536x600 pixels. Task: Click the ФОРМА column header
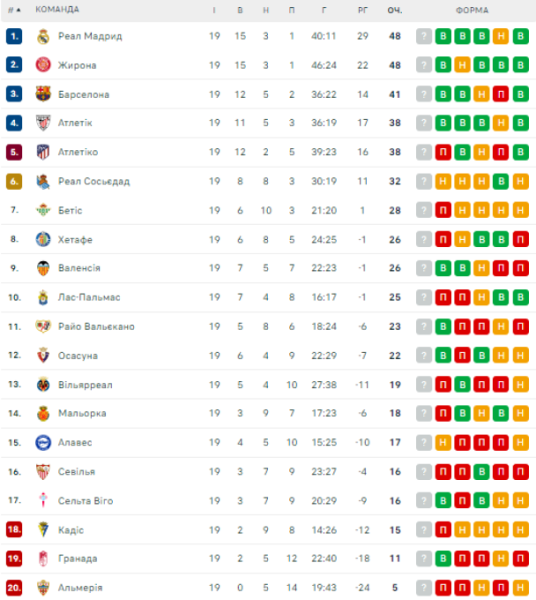(x=472, y=10)
